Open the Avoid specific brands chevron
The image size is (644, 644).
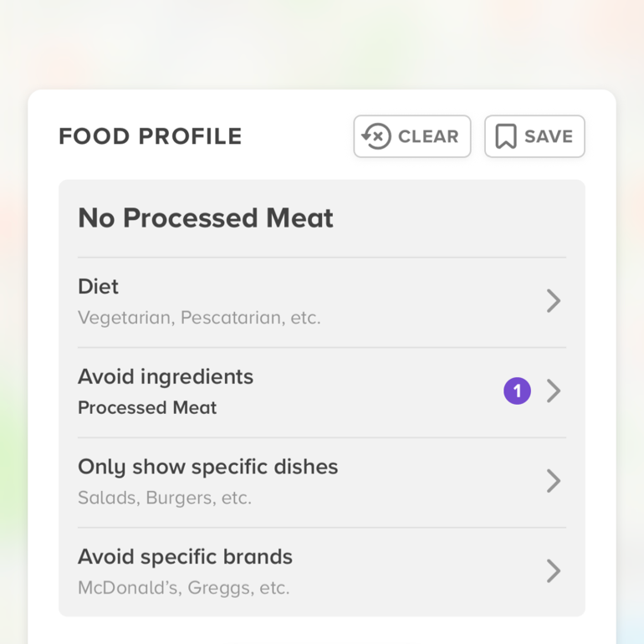click(553, 571)
